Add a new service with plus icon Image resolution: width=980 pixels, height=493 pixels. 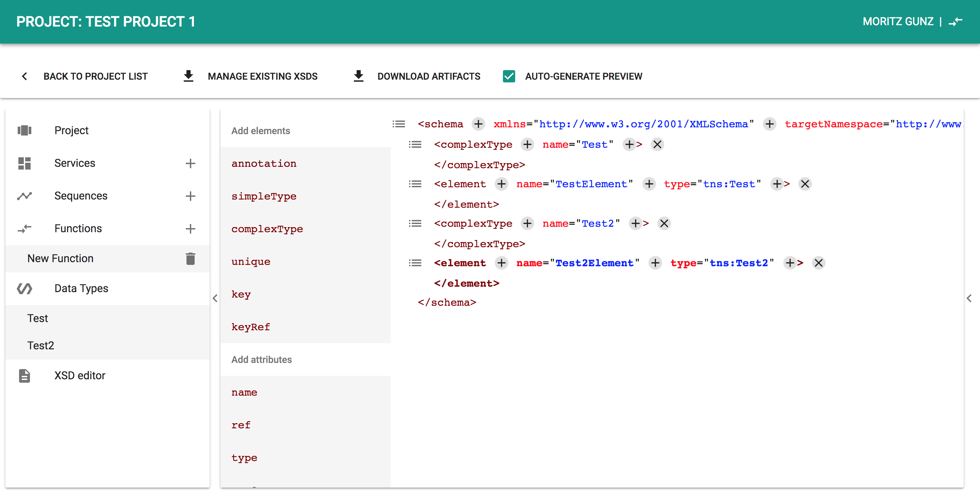(x=190, y=163)
